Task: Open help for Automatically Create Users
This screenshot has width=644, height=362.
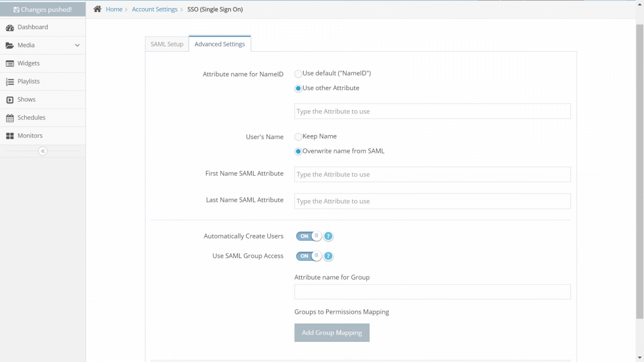Action: (x=328, y=236)
